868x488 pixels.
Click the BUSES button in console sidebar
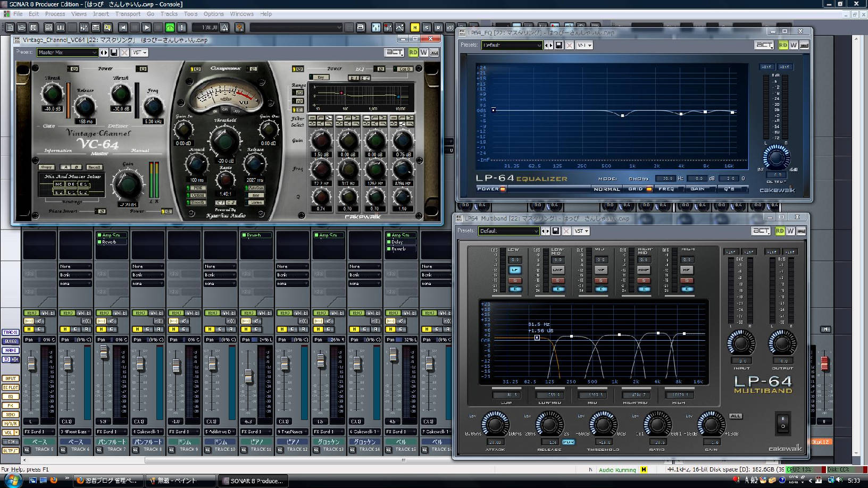point(10,341)
